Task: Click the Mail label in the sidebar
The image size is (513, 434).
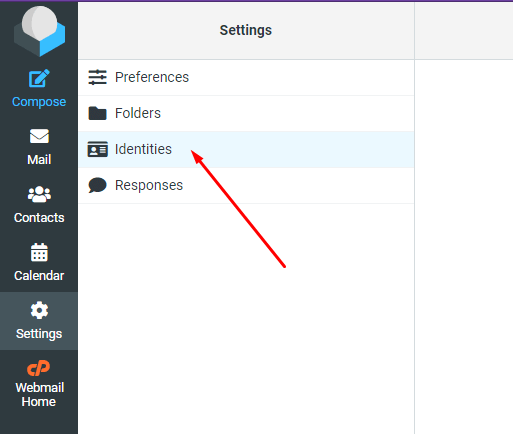Action: tap(39, 160)
